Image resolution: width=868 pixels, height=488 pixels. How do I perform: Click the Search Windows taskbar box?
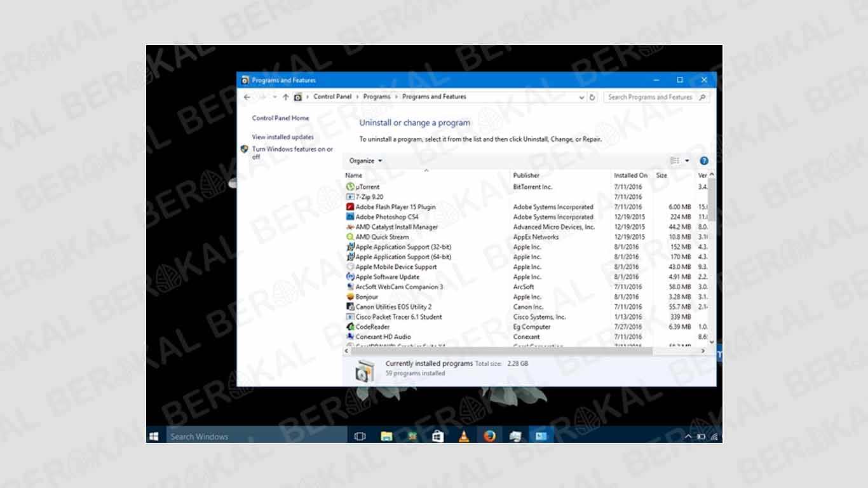click(x=256, y=437)
